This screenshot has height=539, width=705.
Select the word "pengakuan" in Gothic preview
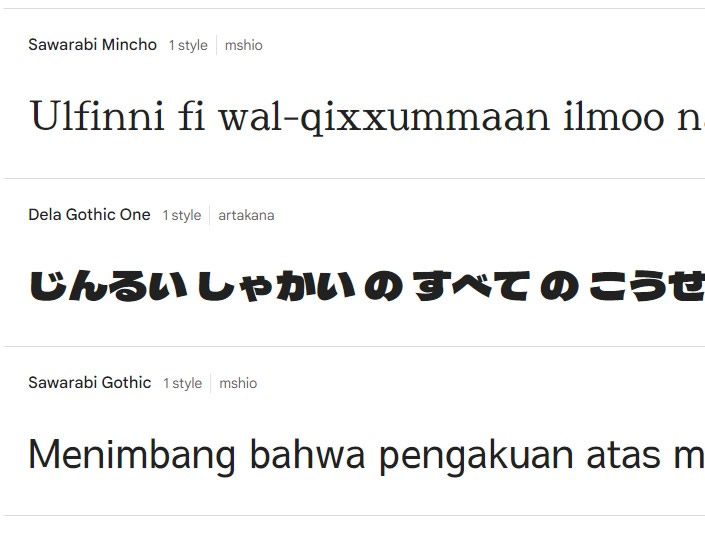[475, 457]
